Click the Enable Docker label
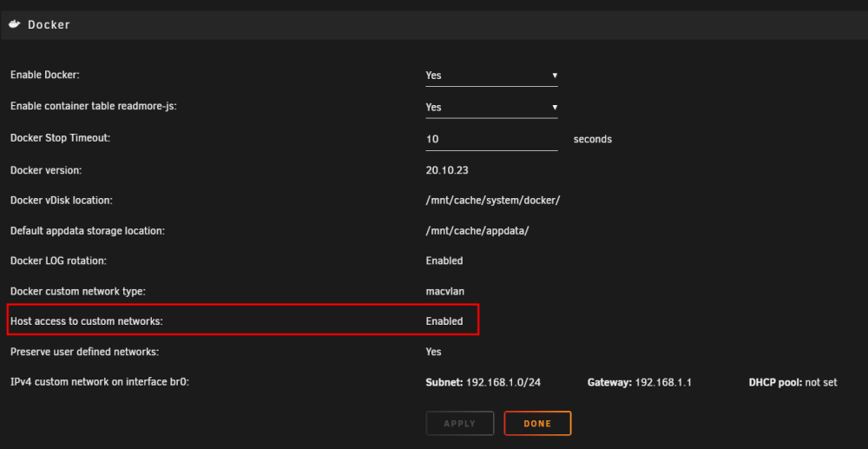This screenshot has height=449, width=868. coord(45,75)
